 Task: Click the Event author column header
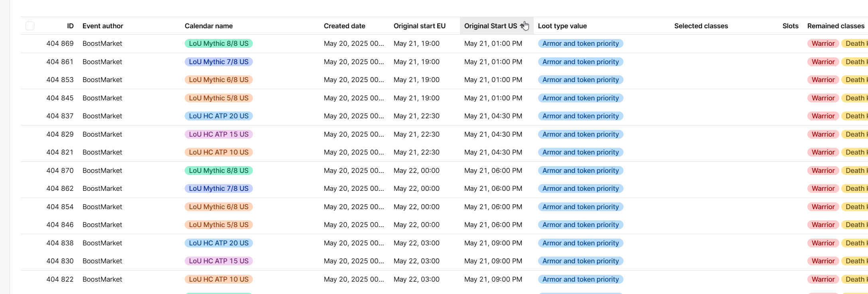(x=103, y=26)
